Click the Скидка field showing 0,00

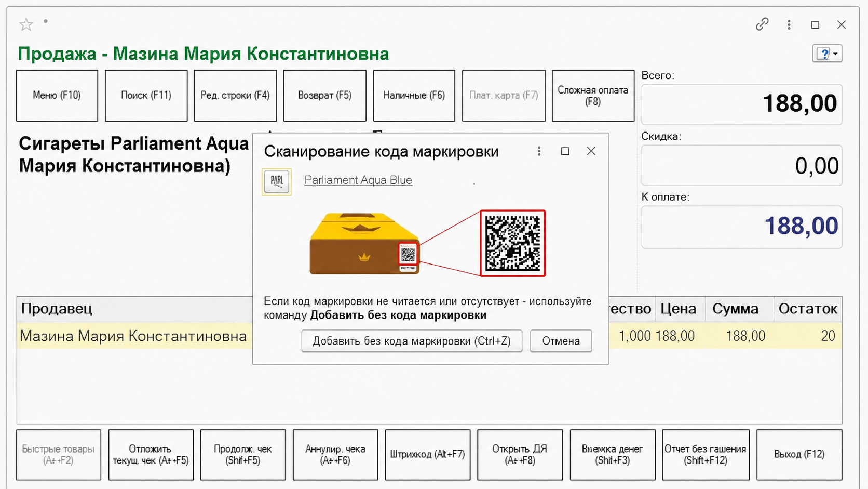741,165
